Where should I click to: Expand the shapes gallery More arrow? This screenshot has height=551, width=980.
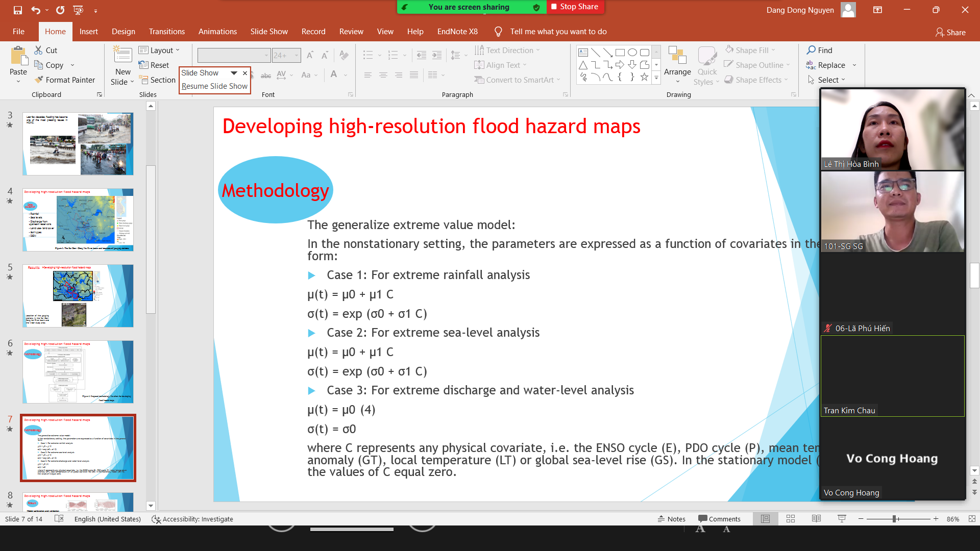(x=656, y=78)
